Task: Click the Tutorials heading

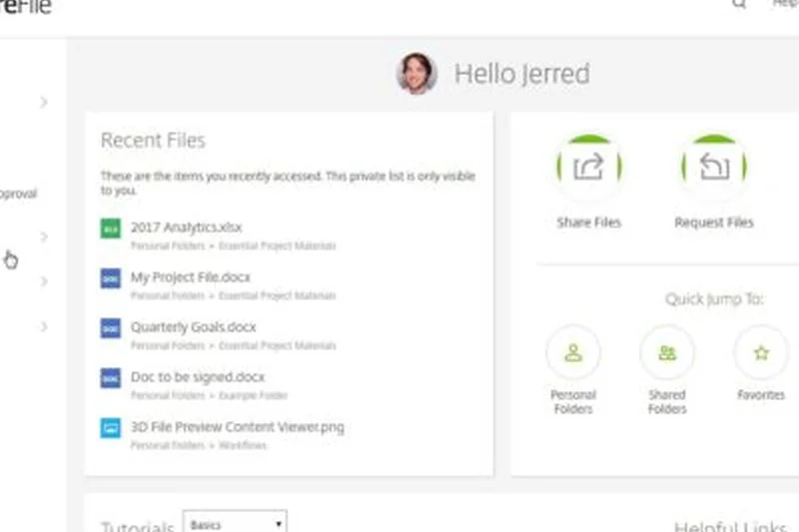Action: pos(138,526)
